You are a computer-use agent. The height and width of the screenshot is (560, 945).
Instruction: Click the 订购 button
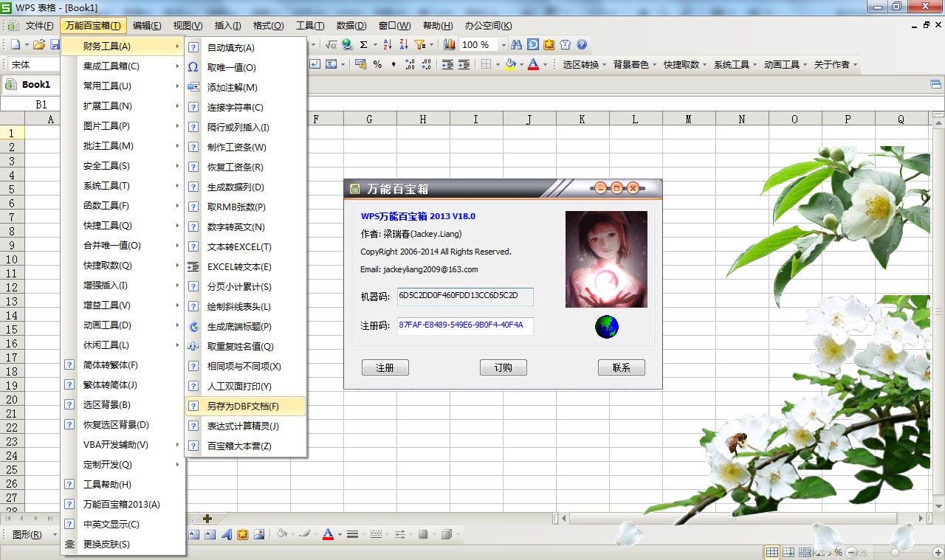tap(503, 367)
